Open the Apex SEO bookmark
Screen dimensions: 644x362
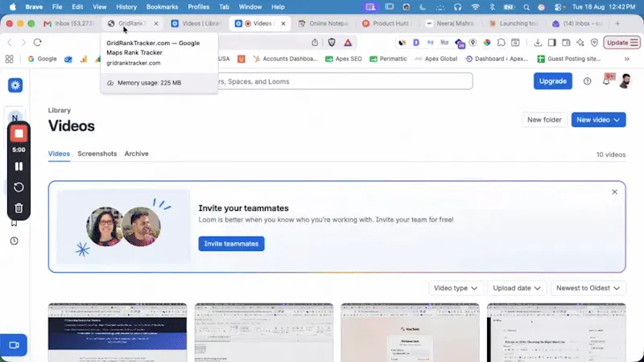click(344, 59)
